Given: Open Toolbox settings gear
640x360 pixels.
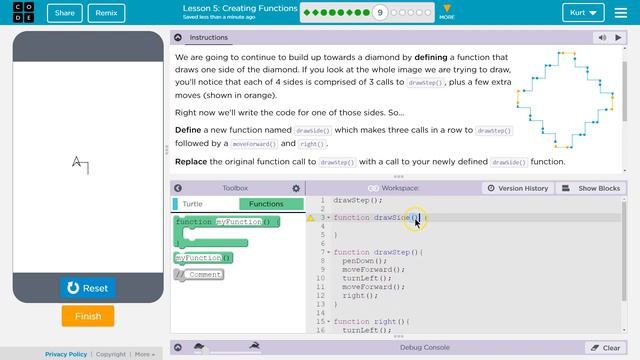Looking at the screenshot, I should 296,188.
